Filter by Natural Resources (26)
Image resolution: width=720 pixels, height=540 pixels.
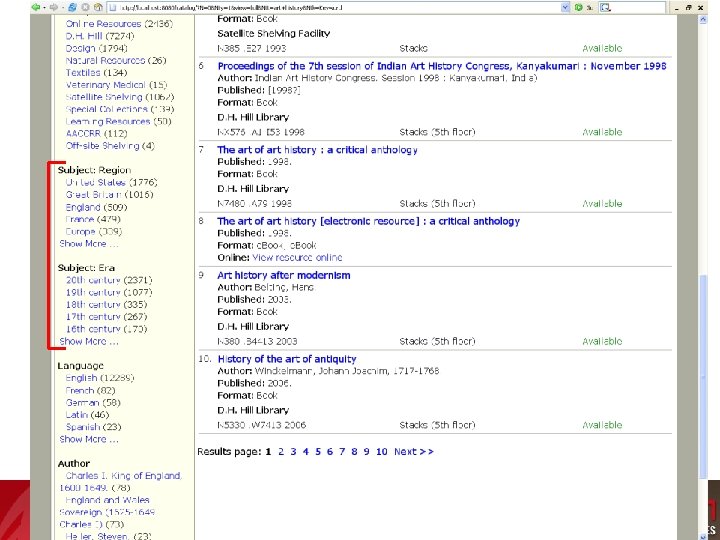pos(116,60)
